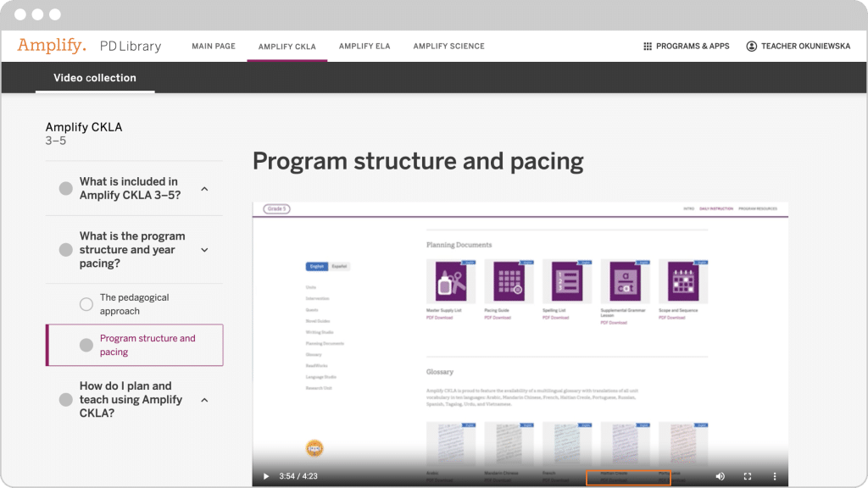Click circle beside What is the program structure
The width and height of the screenshot is (868, 488).
(66, 250)
